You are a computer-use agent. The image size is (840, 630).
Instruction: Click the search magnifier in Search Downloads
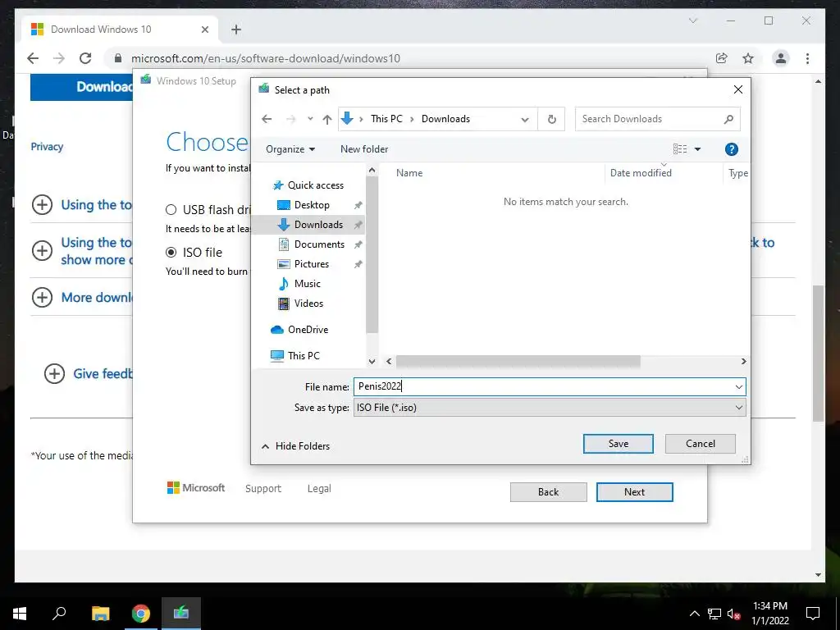[x=728, y=119]
